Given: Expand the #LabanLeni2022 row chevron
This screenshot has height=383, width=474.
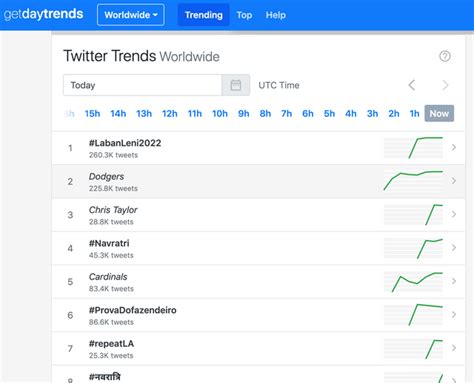Looking at the screenshot, I should pos(454,147).
